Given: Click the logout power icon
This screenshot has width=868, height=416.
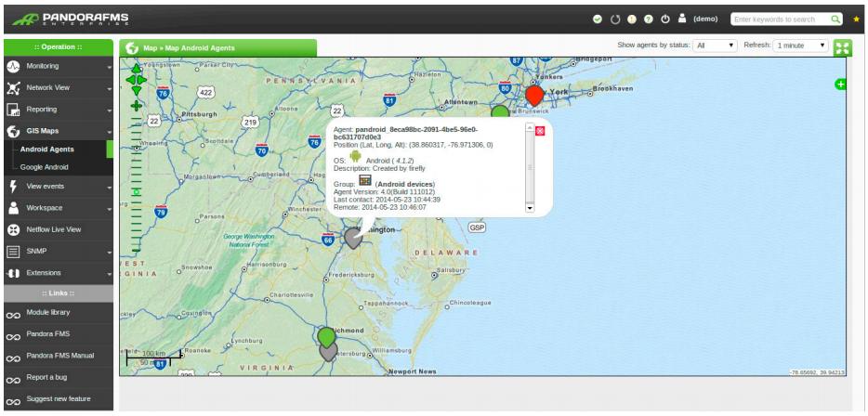Looking at the screenshot, I should click(665, 19).
